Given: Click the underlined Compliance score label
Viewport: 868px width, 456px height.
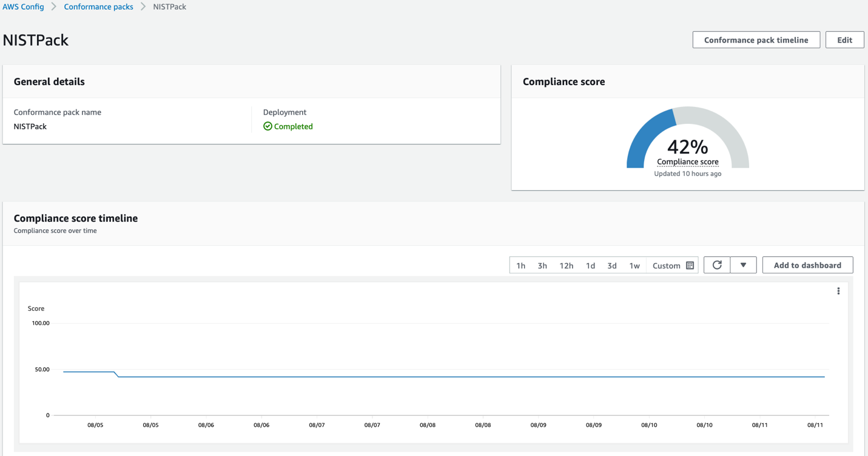Looking at the screenshot, I should 687,162.
